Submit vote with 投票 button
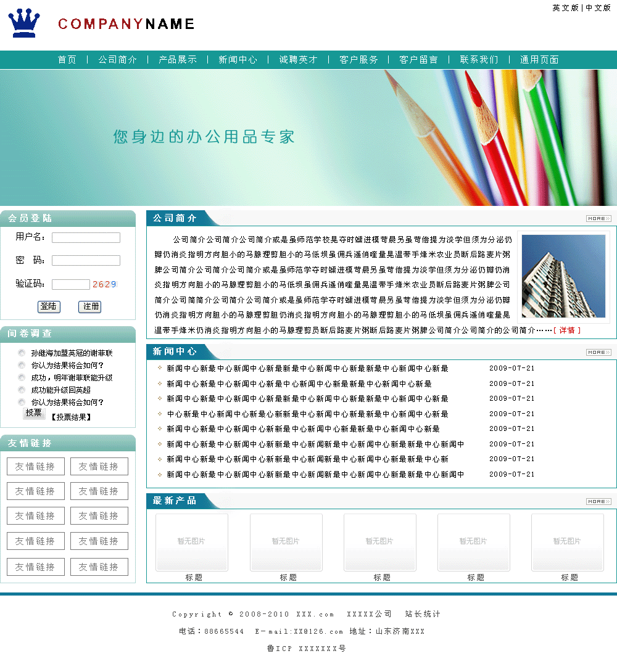Screen dimensions: 617x672 click(34, 414)
